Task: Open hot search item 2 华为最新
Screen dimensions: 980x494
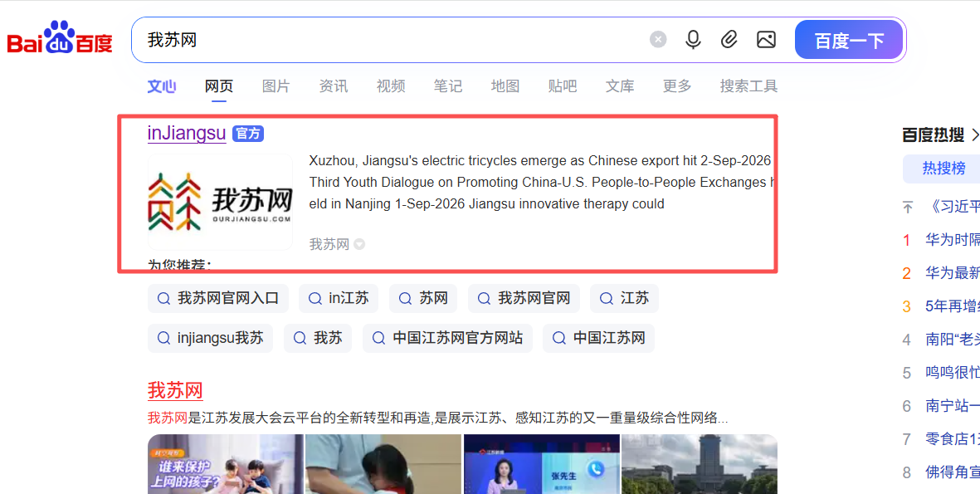Action: pos(953,273)
